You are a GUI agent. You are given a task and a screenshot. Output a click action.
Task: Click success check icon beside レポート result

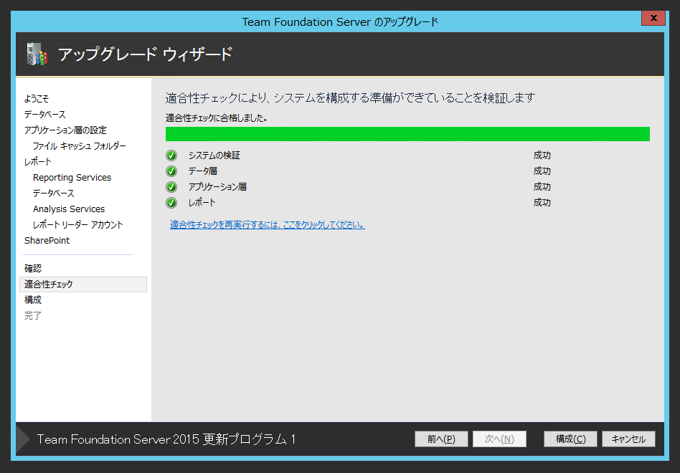click(x=171, y=202)
